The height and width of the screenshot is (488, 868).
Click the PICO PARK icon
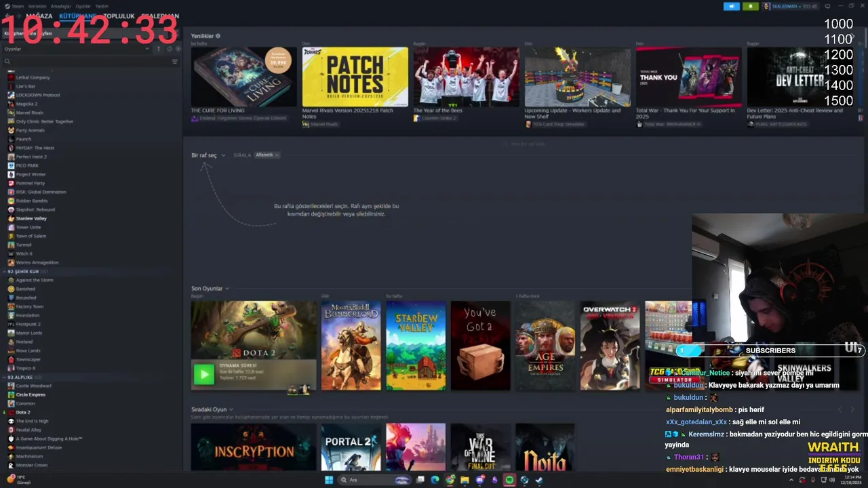(x=11, y=165)
